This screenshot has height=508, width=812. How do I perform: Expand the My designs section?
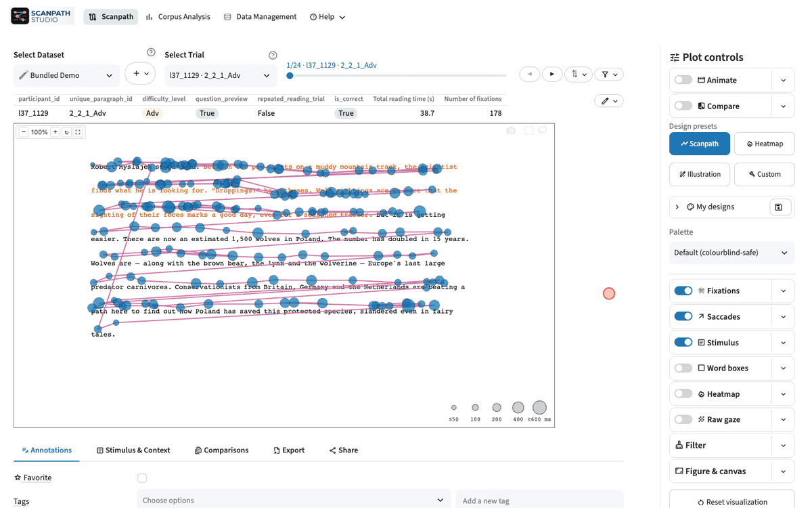[677, 207]
